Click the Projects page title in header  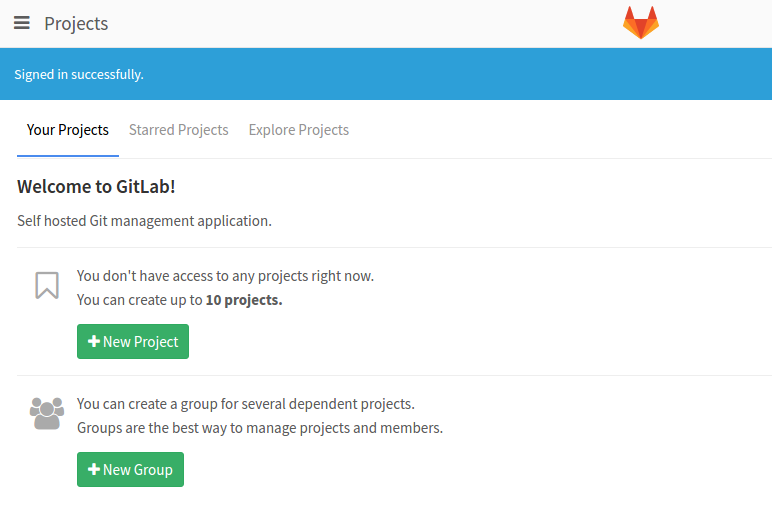pos(76,24)
